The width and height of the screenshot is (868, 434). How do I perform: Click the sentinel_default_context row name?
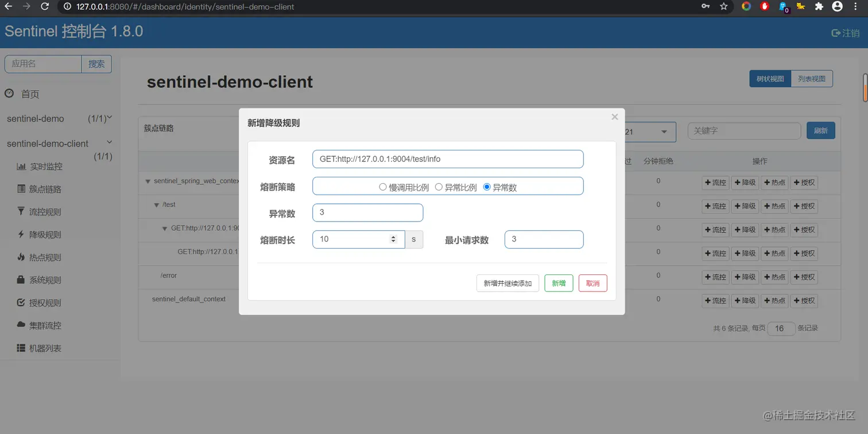click(x=189, y=299)
